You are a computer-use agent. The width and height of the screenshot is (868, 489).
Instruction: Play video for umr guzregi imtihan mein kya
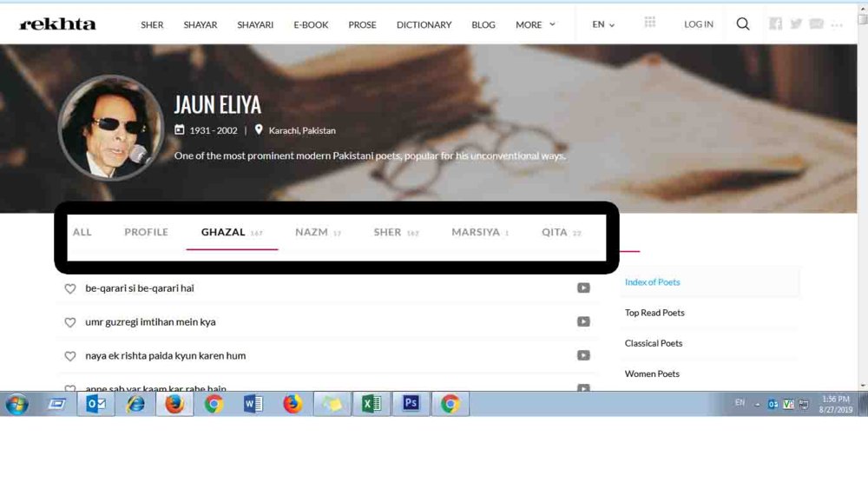(583, 321)
